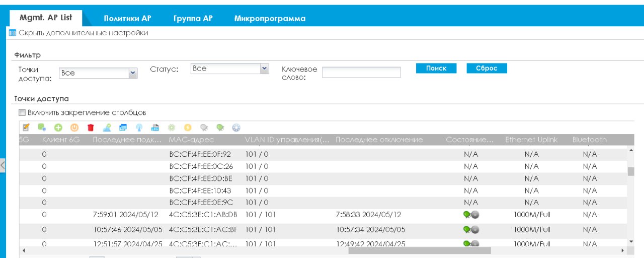This screenshot has width=644, height=258.
Task: Click the blue figure icon with green check
Action: pos(107,128)
